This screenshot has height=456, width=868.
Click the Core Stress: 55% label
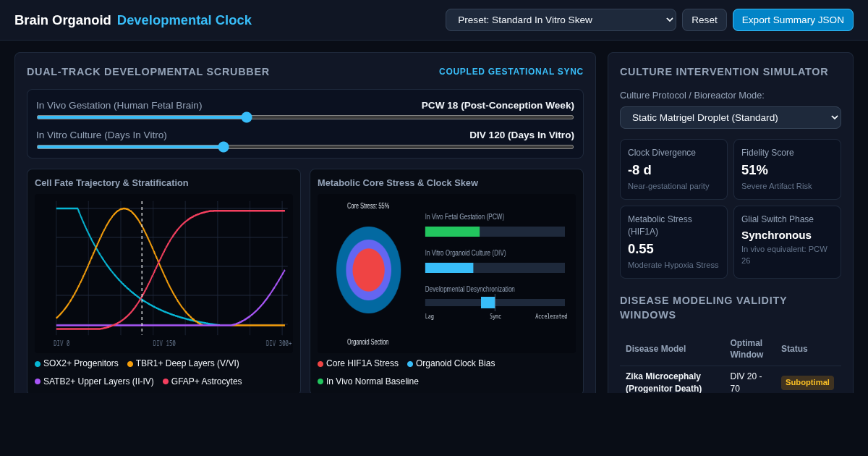click(x=368, y=206)
